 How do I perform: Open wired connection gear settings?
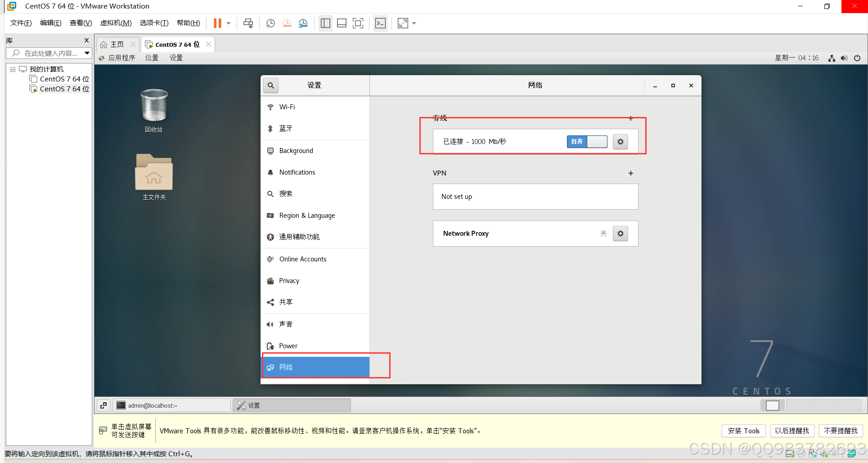click(x=621, y=142)
